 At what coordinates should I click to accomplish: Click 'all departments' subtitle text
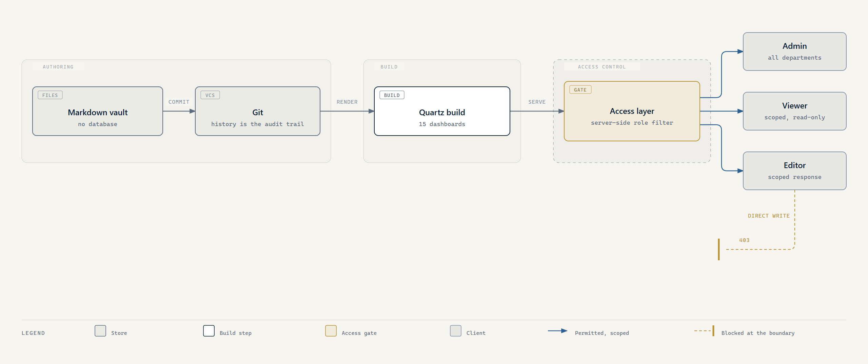795,58
